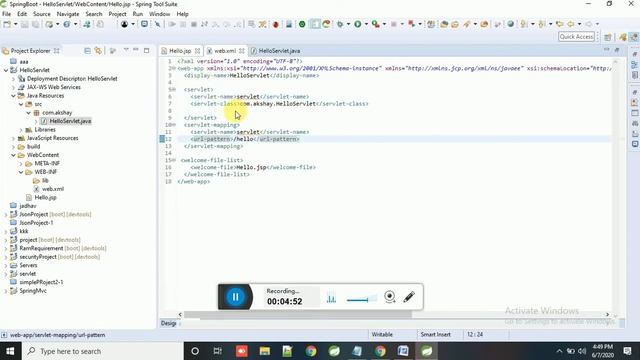This screenshot has height=360, width=640.
Task: Expand the META-INF folder
Action: pyautogui.click(x=21, y=164)
